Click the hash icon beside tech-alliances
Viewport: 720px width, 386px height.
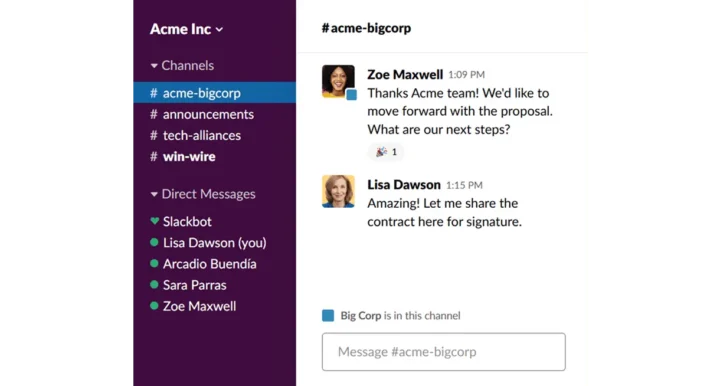click(154, 135)
